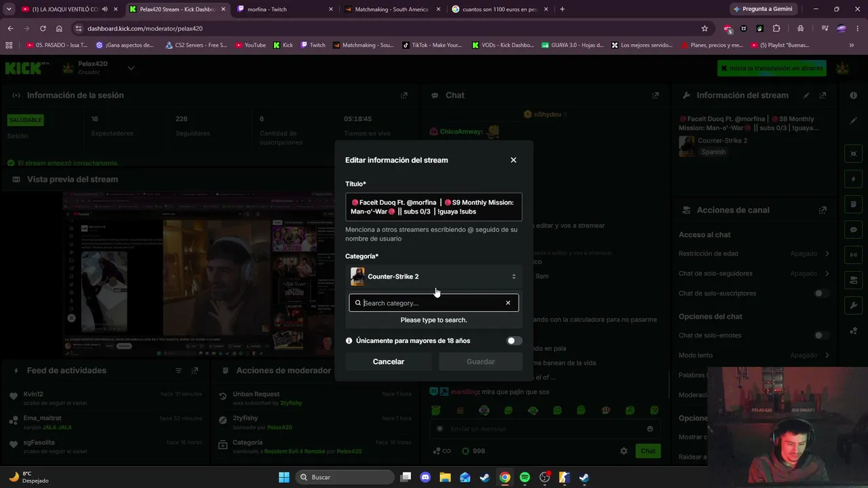Edit stream info with the pencil icon in the Información del stream header
Screen dimensions: 868x488
click(x=806, y=96)
